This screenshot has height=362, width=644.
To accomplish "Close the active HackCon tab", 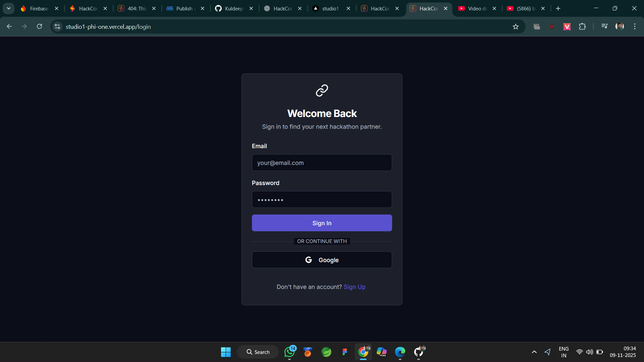I will point(445,8).
